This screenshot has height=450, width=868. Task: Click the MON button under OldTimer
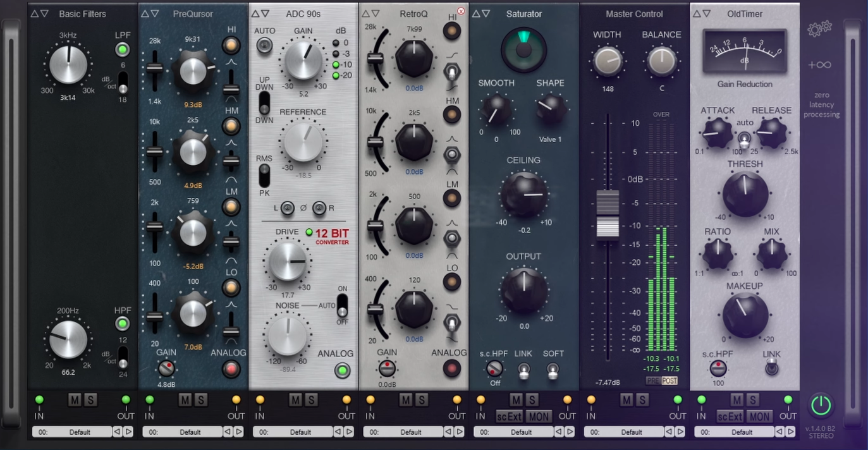[759, 417]
